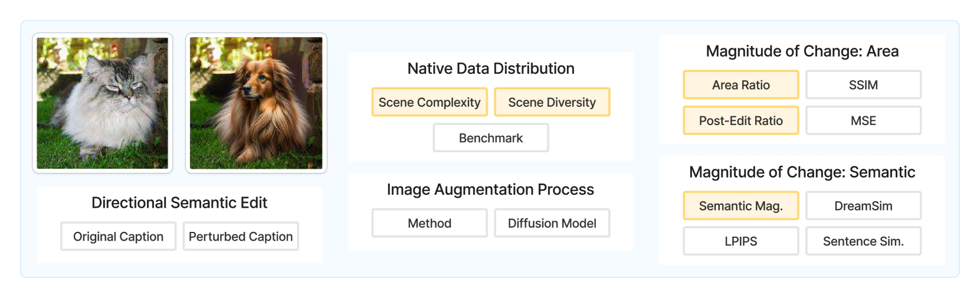The width and height of the screenshot is (980, 298).
Task: Click the Magnitude of Change: Semantic heading
Action: tap(802, 172)
